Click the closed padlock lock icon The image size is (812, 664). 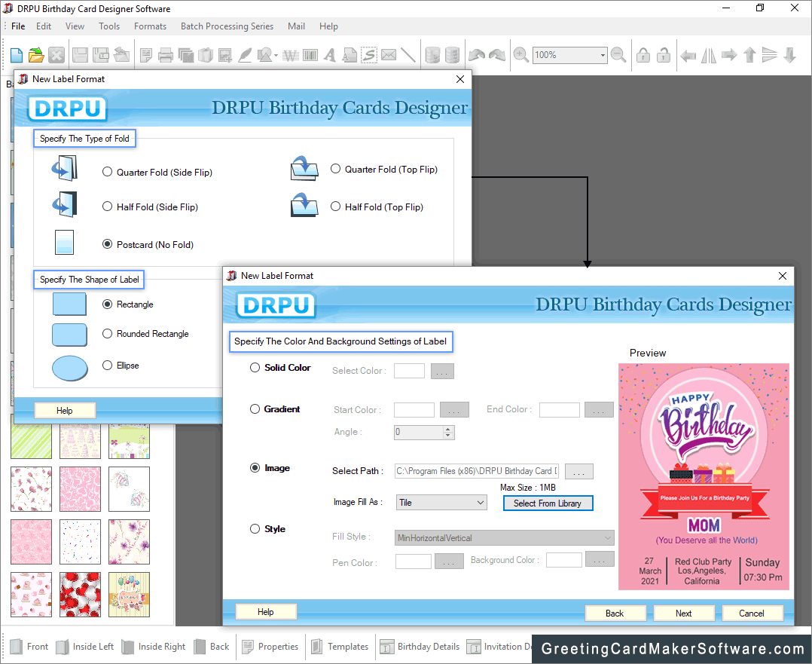[x=643, y=55]
